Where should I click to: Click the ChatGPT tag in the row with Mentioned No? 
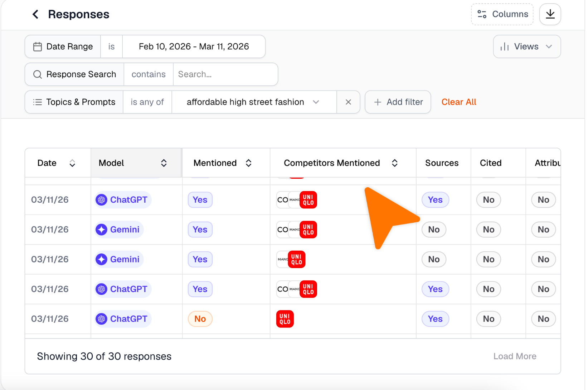123,319
